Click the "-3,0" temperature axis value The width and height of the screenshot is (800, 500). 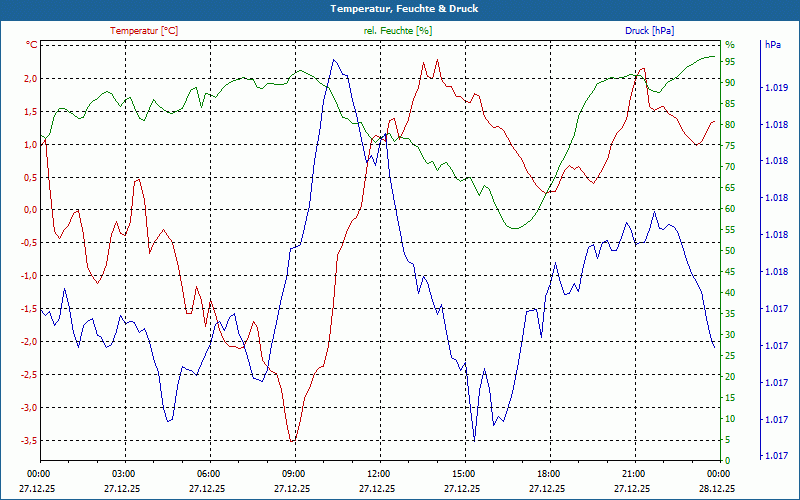click(x=29, y=408)
